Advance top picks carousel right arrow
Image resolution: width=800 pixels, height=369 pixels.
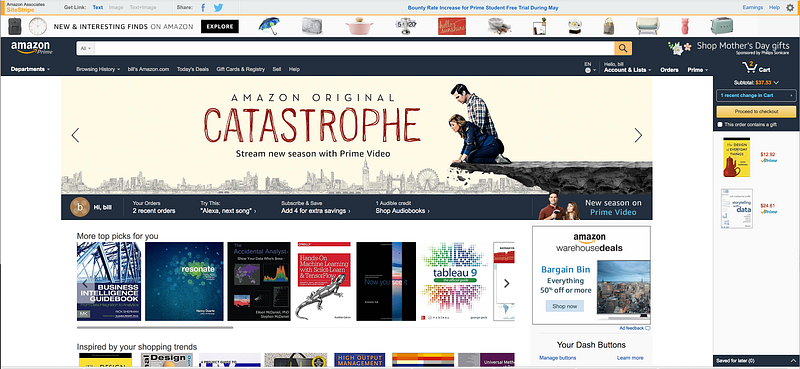pos(506,283)
